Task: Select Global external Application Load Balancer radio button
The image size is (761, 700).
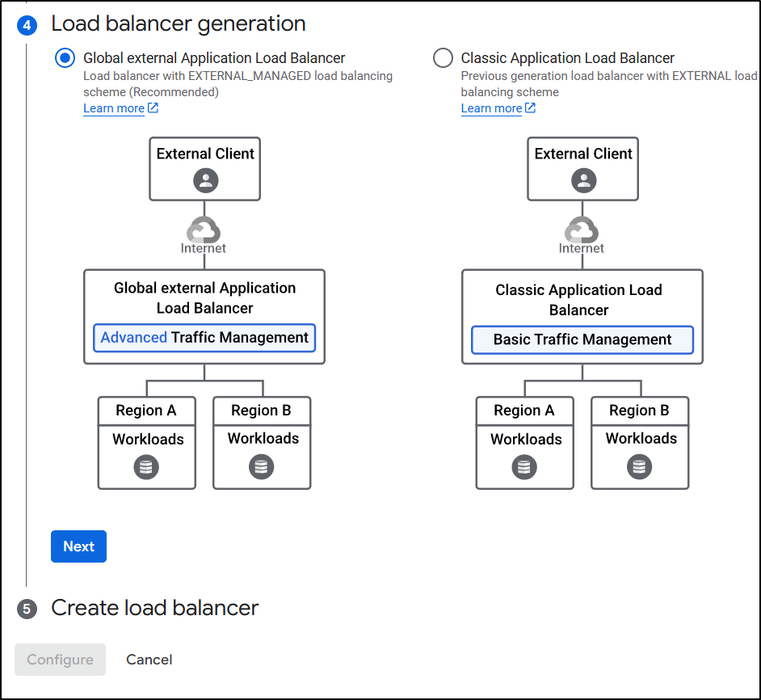Action: 65,58
